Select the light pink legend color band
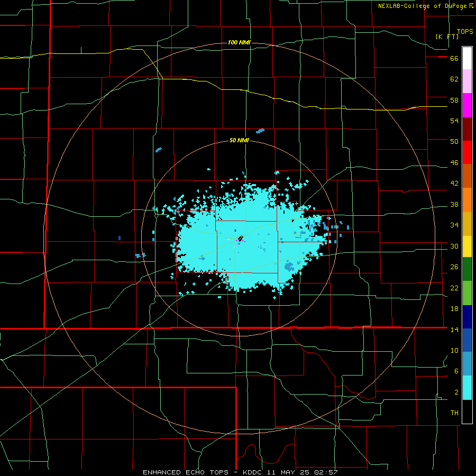This screenshot has height=476, width=476. pos(467,81)
